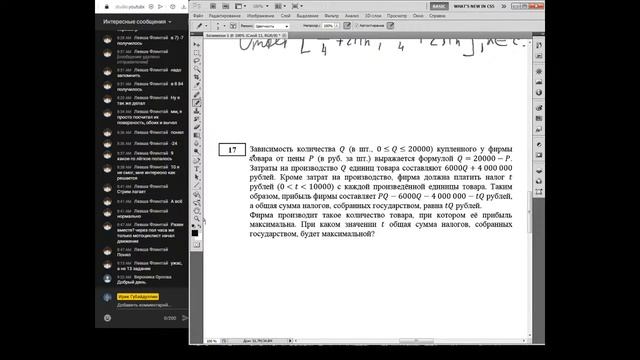Reset default foreground and background colors
Screen dimensions: 640x360
[x=193, y=226]
